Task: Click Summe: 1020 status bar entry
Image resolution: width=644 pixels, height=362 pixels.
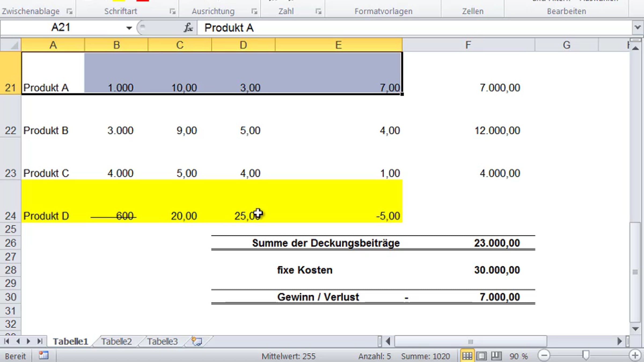Action: click(x=425, y=356)
